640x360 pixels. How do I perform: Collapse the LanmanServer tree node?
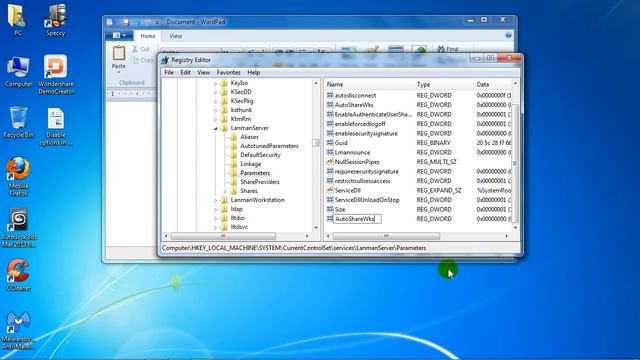(216, 128)
